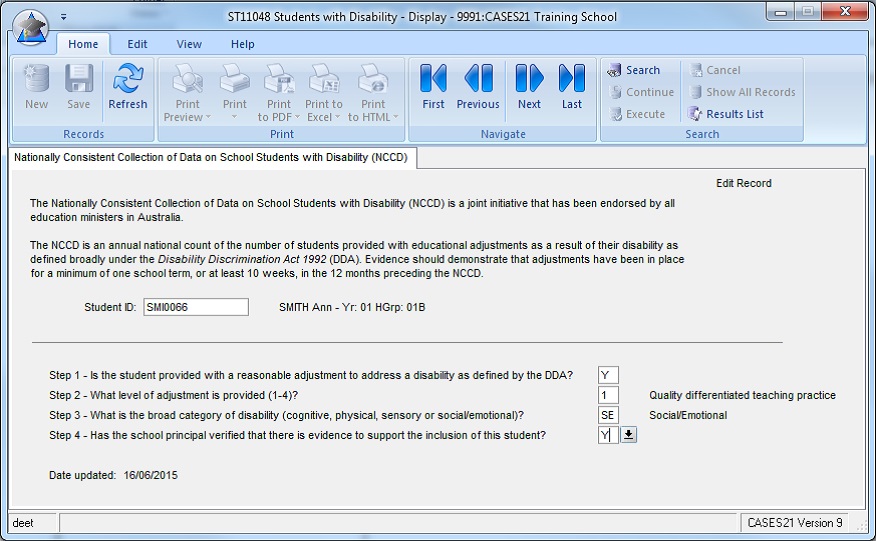The width and height of the screenshot is (876, 541).
Task: Click the Cancel search button
Action: [x=715, y=70]
